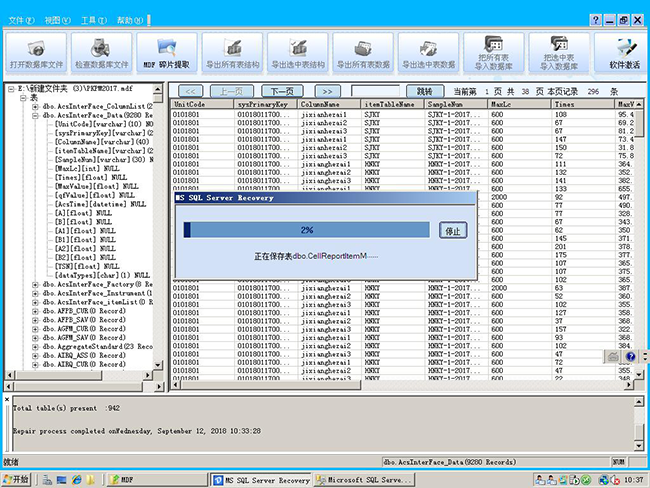Screen dimensions: 650x488
Task: Click the UnitCode column header
Action: coord(202,104)
